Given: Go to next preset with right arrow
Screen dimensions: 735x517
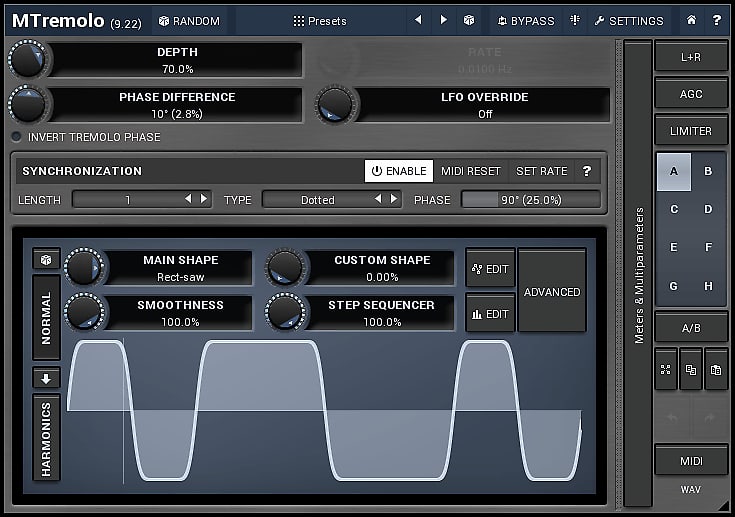Looking at the screenshot, I should [444, 20].
